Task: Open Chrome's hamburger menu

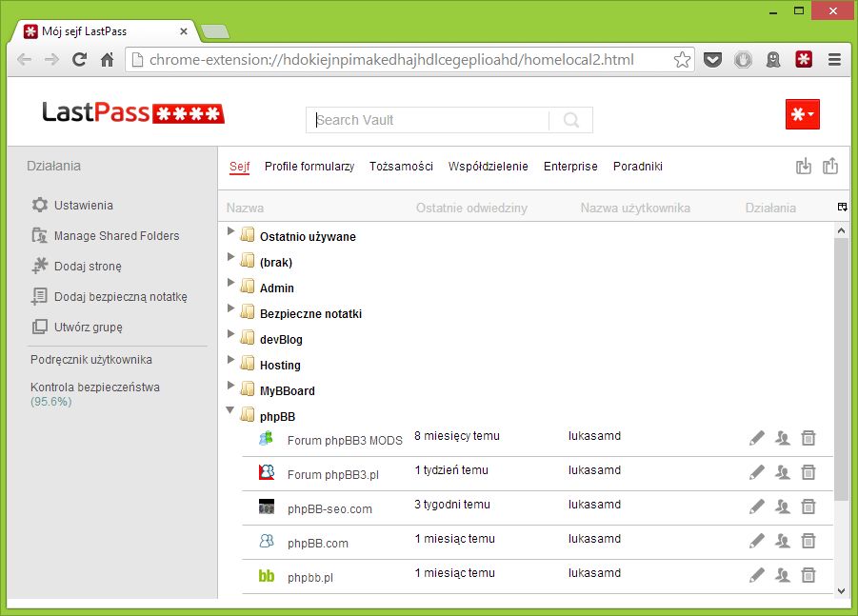Action: tap(834, 59)
